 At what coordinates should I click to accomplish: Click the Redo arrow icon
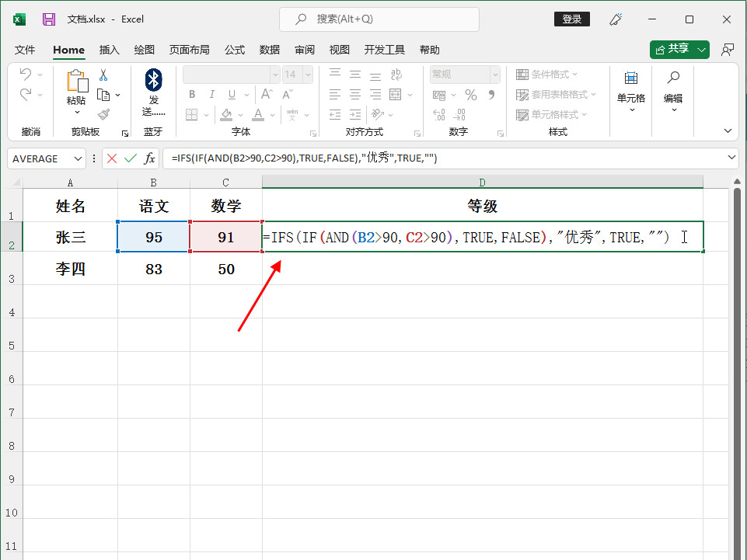pyautogui.click(x=26, y=94)
